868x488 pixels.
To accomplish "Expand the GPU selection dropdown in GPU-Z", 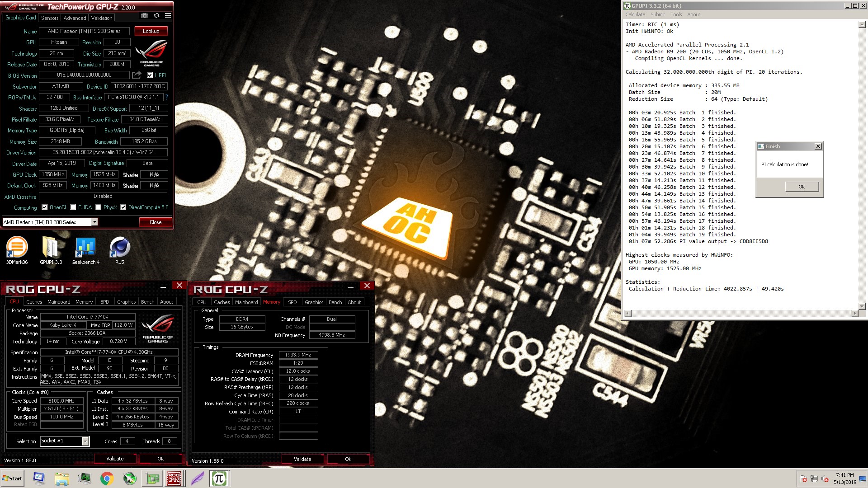I will tap(94, 222).
